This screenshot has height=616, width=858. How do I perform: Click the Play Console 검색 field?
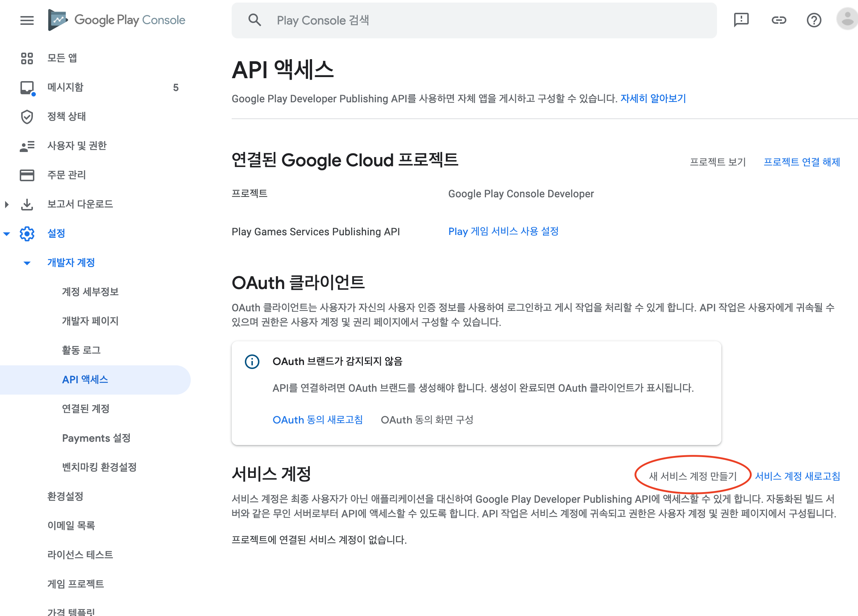(474, 20)
